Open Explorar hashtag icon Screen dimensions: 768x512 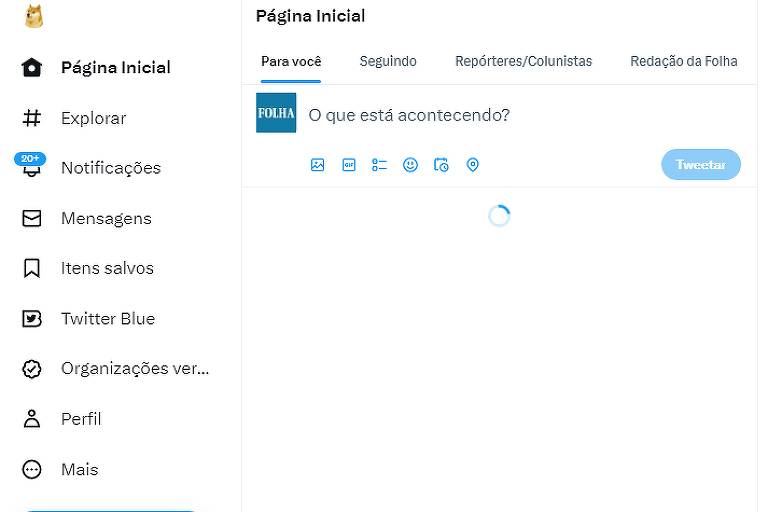point(32,118)
